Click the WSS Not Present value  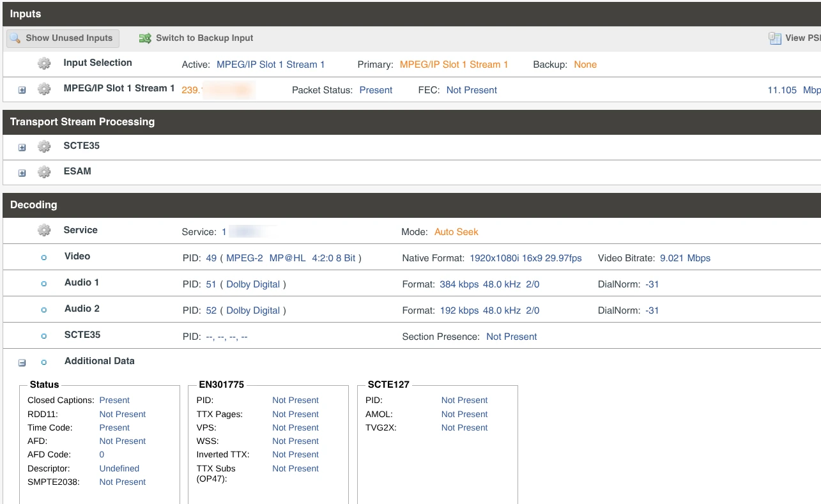[x=295, y=441]
